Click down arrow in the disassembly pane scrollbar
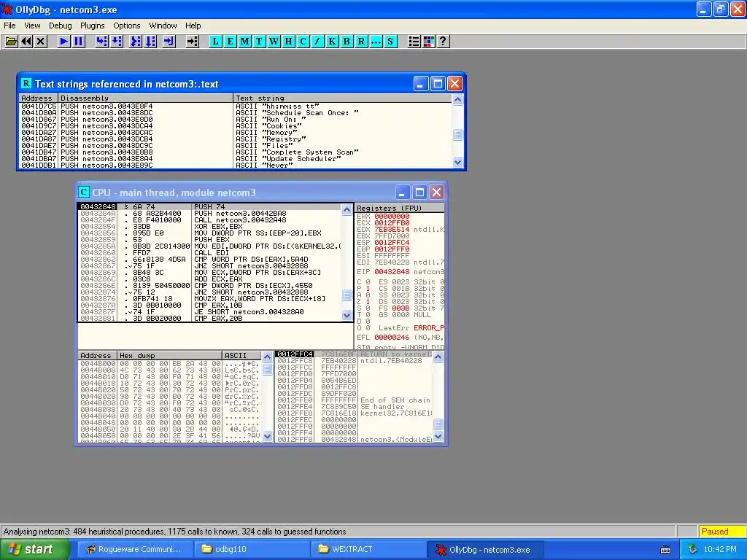747x560 pixels. coord(347,315)
